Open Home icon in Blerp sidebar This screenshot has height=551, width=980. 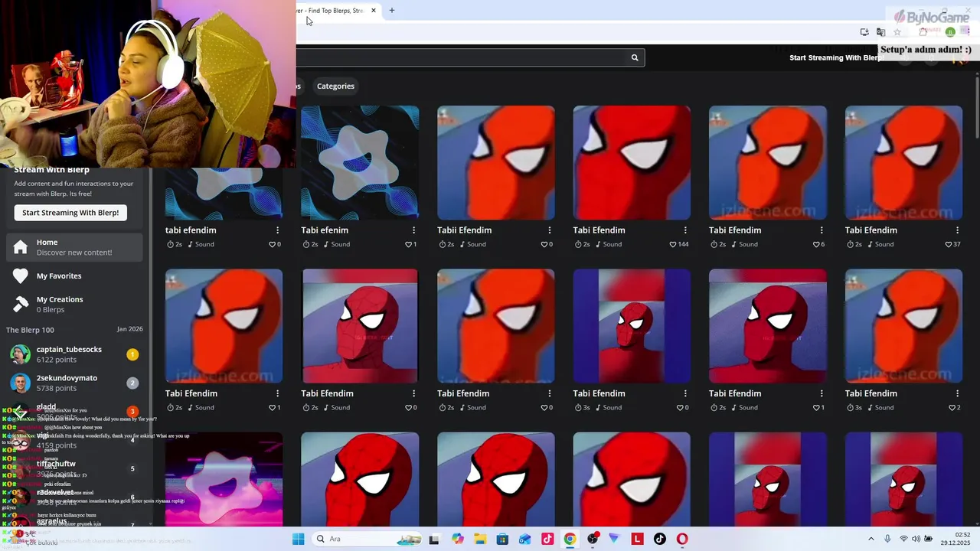coord(21,248)
